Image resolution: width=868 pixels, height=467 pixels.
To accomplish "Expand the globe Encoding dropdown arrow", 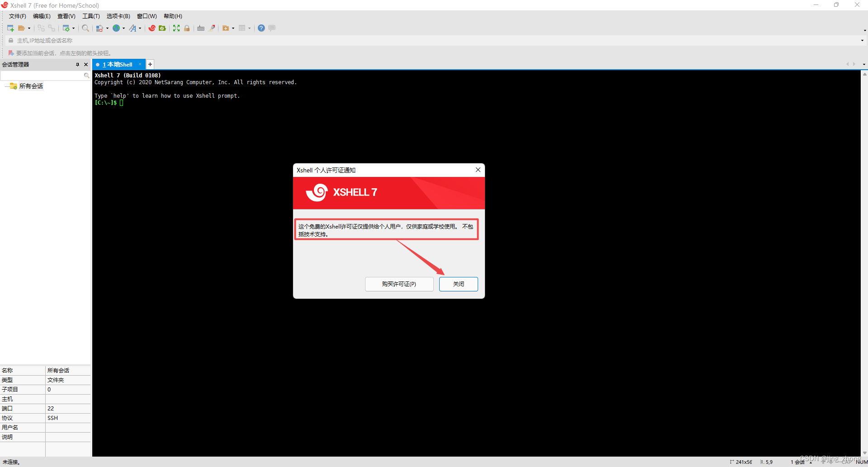I will point(123,28).
